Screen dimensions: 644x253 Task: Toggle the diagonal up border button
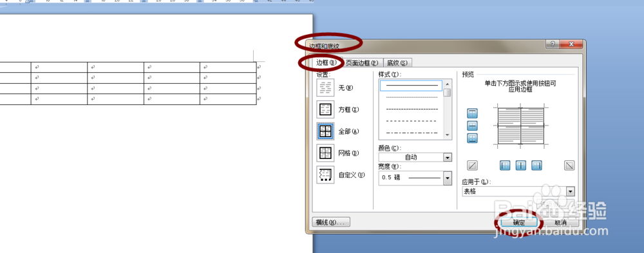(473, 165)
